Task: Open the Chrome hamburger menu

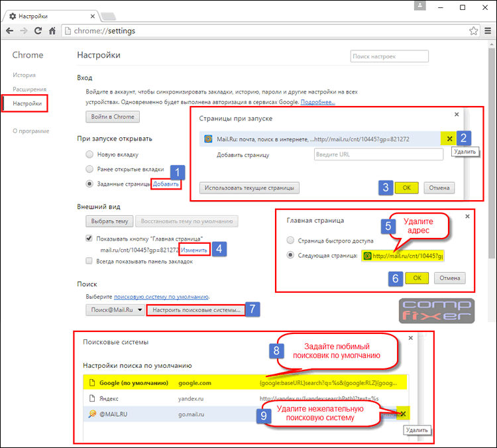Action: [488, 30]
